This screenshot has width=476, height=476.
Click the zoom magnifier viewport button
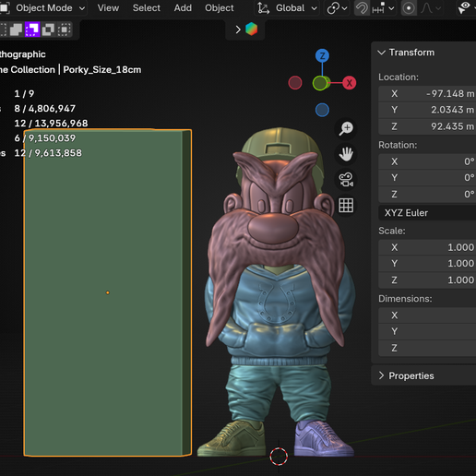(x=346, y=128)
